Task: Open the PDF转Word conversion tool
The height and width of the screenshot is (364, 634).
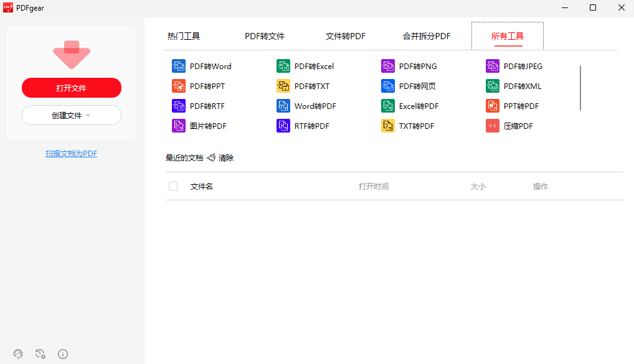Action: (x=213, y=66)
